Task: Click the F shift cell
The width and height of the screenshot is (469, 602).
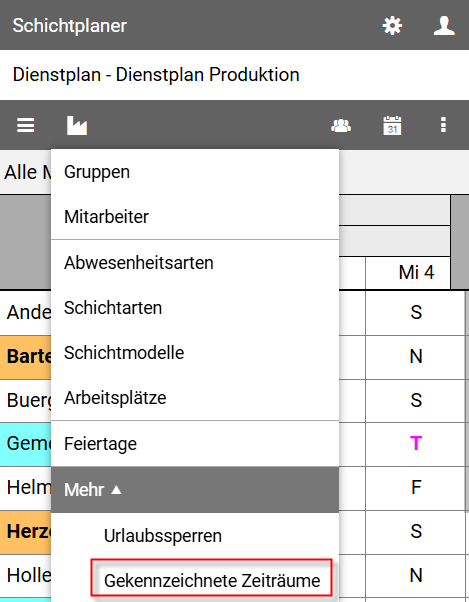Action: coord(416,488)
